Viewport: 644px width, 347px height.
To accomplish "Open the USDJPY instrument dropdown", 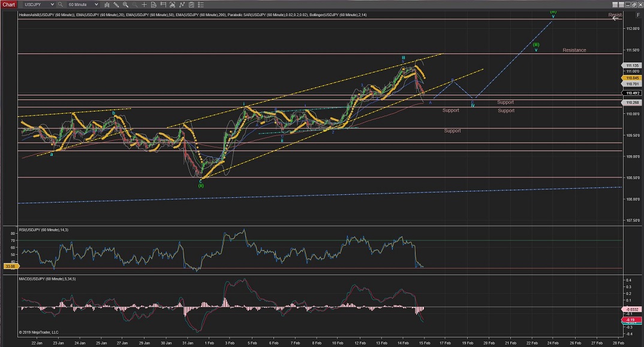I will pyautogui.click(x=39, y=4).
